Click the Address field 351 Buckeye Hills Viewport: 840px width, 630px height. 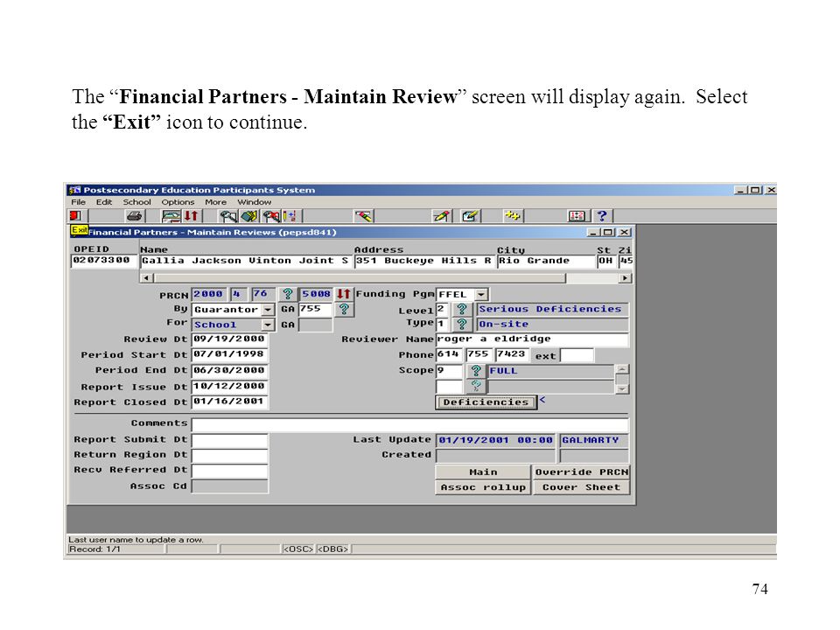tap(423, 261)
